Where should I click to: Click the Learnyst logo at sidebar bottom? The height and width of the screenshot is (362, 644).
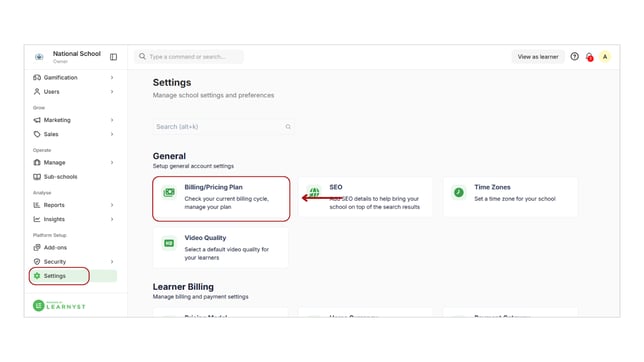pos(59,305)
